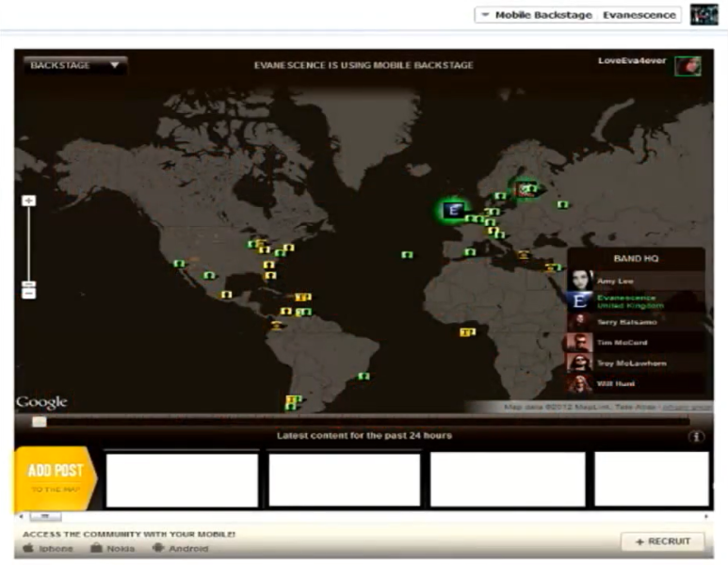This screenshot has width=728, height=565.
Task: Open the third blank content thumbnail
Action: pyautogui.click(x=508, y=480)
